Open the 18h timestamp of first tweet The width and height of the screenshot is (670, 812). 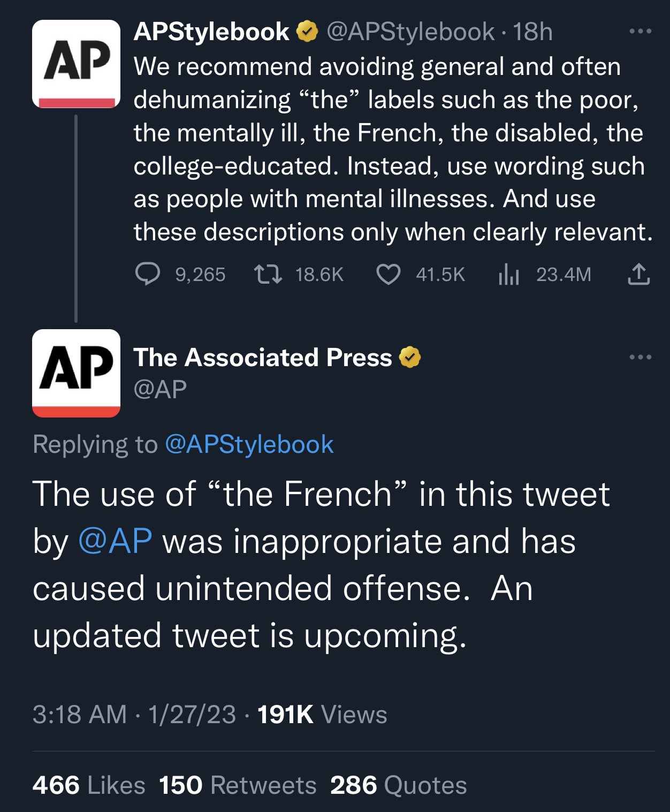532,32
